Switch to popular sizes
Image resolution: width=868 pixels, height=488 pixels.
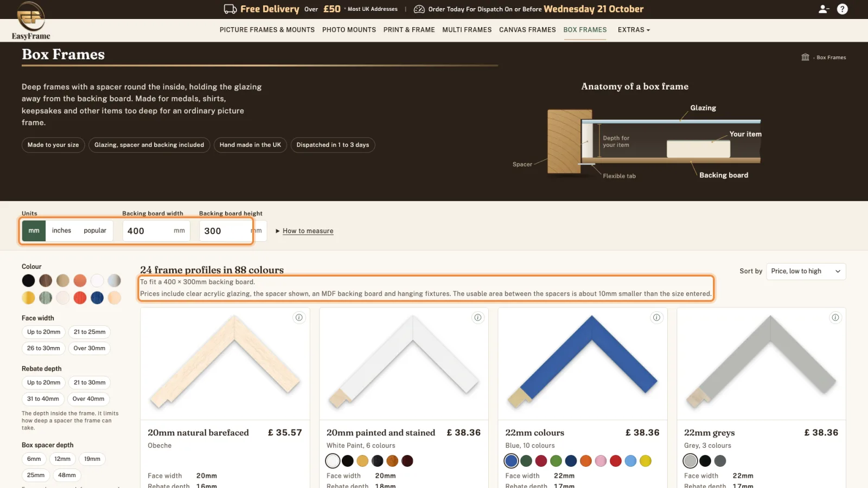(x=95, y=230)
